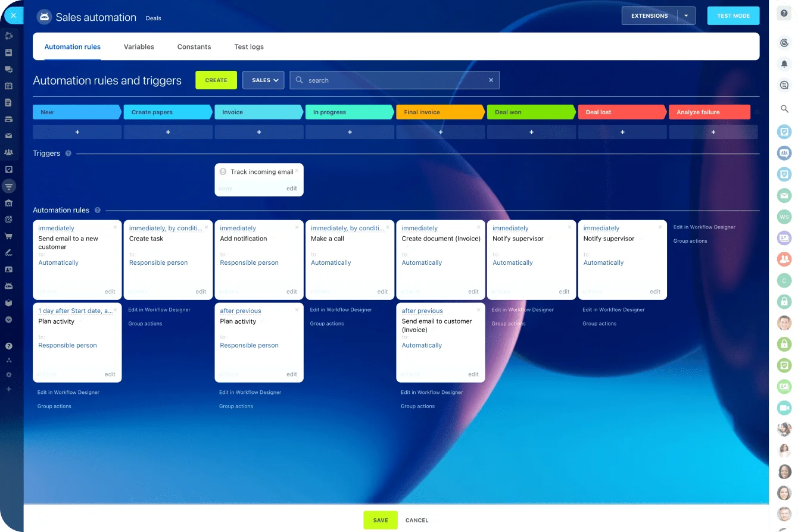Select the orange Final invoice stage

[439, 112]
